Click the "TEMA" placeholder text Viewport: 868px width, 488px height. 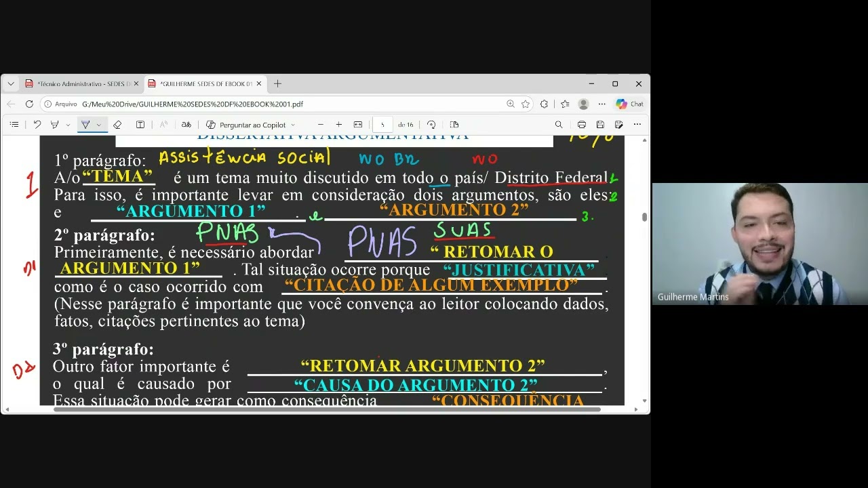point(118,177)
